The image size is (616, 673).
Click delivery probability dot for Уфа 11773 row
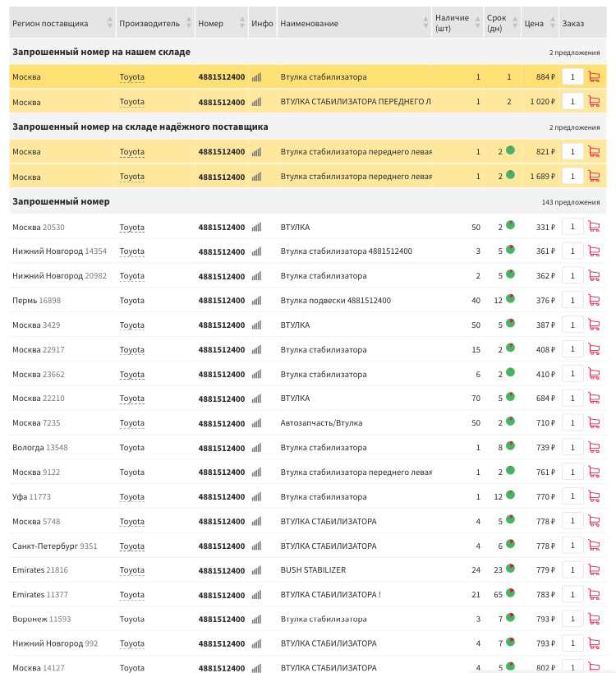point(510,495)
